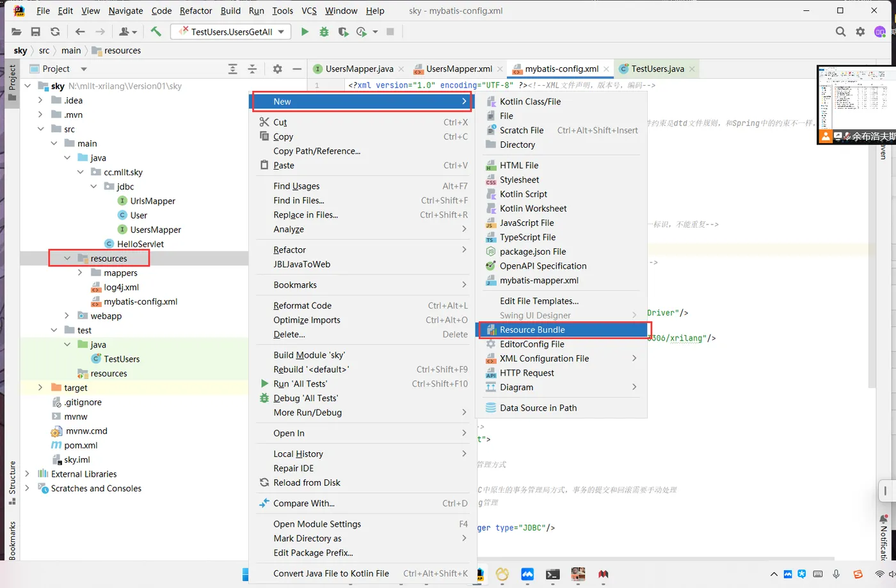Click Convert Java File to Kotlin File
The width and height of the screenshot is (896, 588).
(363, 573)
